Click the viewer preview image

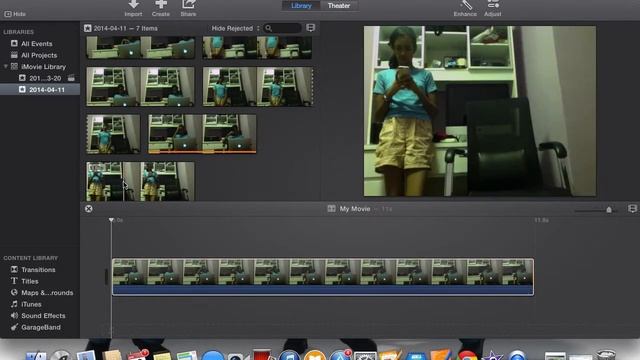[480, 111]
